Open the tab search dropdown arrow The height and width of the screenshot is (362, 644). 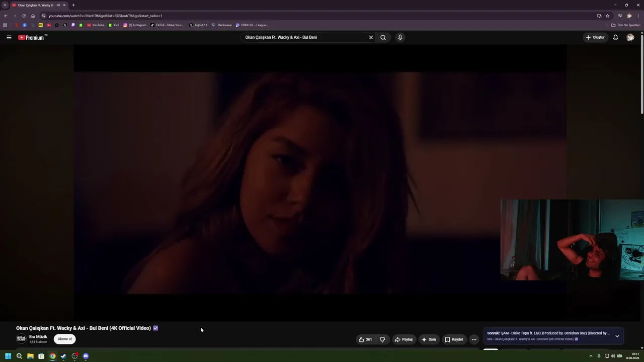tap(5, 5)
